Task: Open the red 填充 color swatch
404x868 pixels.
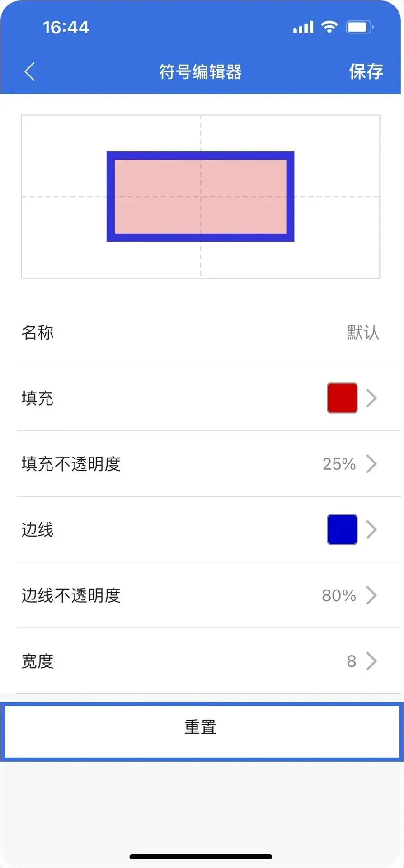Action: (342, 398)
